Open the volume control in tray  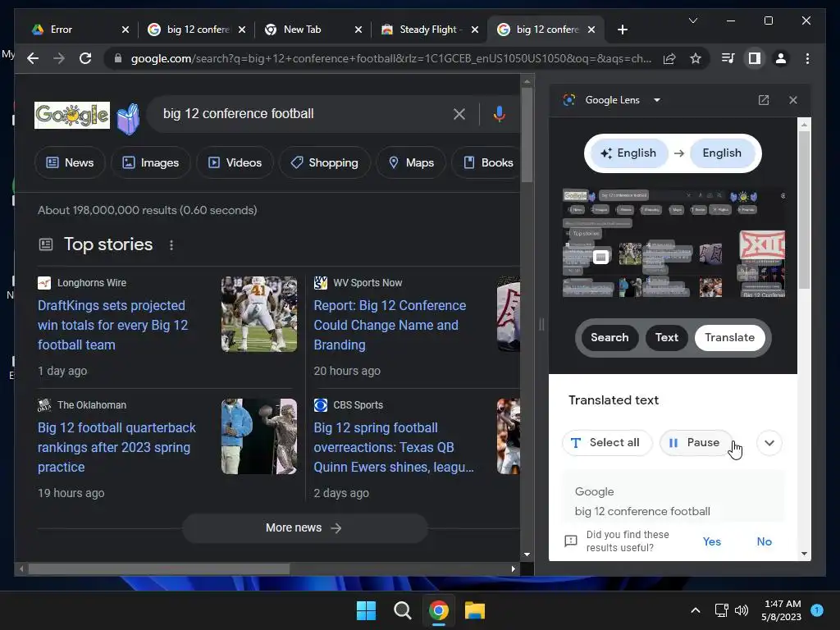pyautogui.click(x=742, y=610)
